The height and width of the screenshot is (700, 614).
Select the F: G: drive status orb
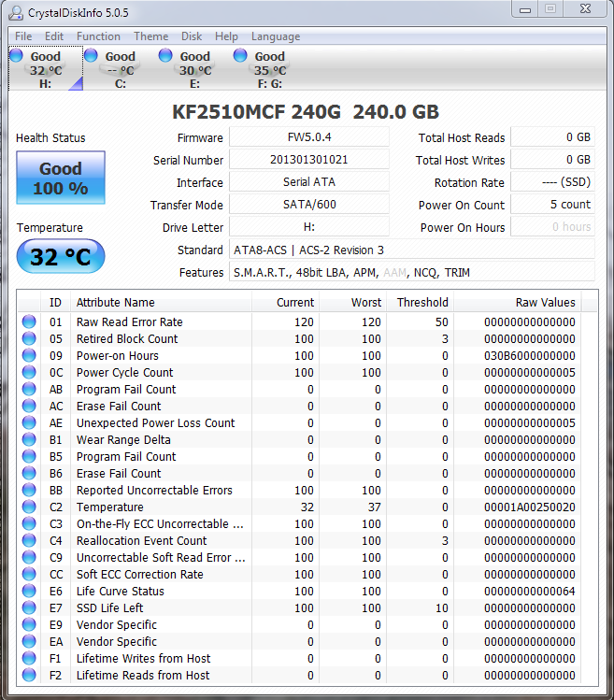pos(240,56)
